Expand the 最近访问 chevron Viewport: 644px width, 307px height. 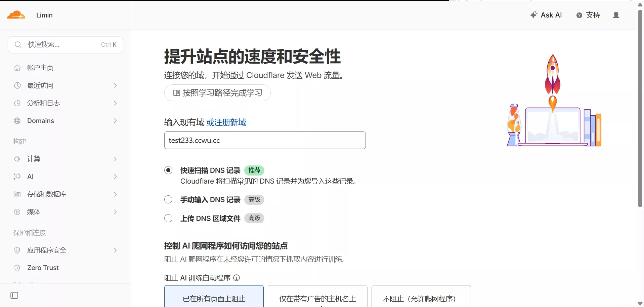point(115,85)
